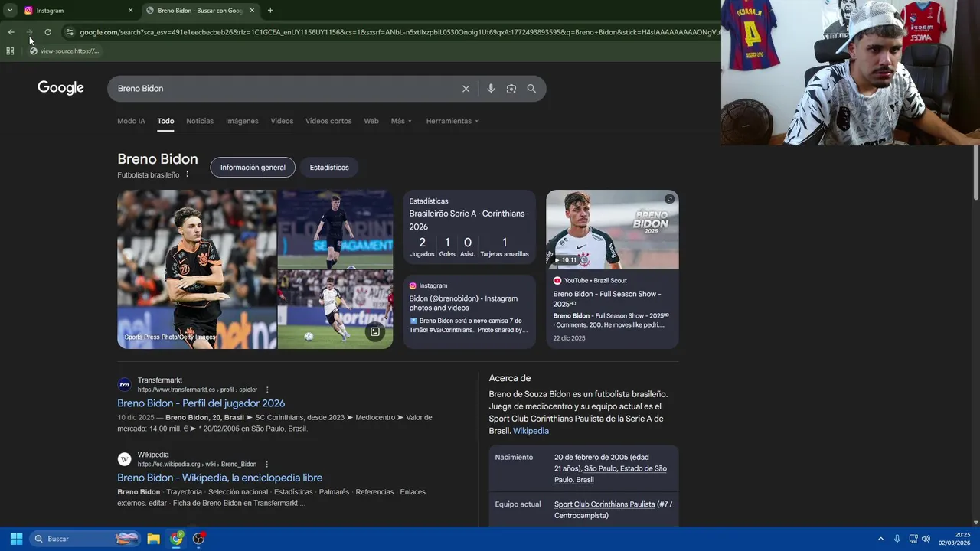Open the site information icon in address bar
980x551 pixels.
coord(70,32)
